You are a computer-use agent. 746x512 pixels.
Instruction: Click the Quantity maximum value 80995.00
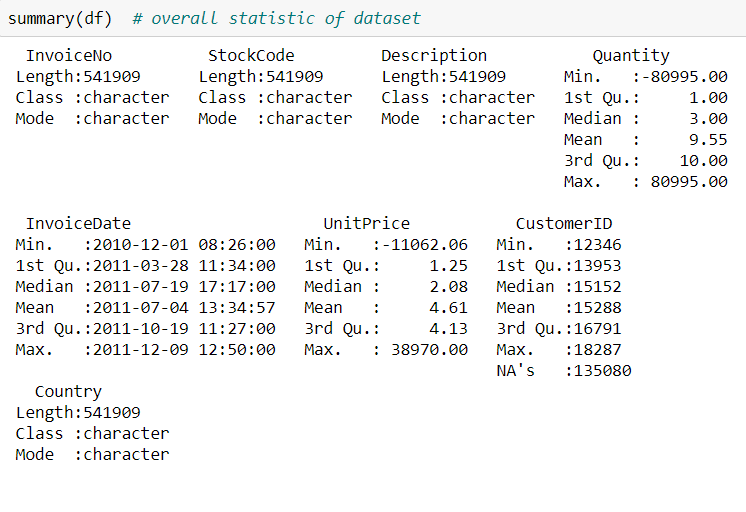click(x=689, y=182)
